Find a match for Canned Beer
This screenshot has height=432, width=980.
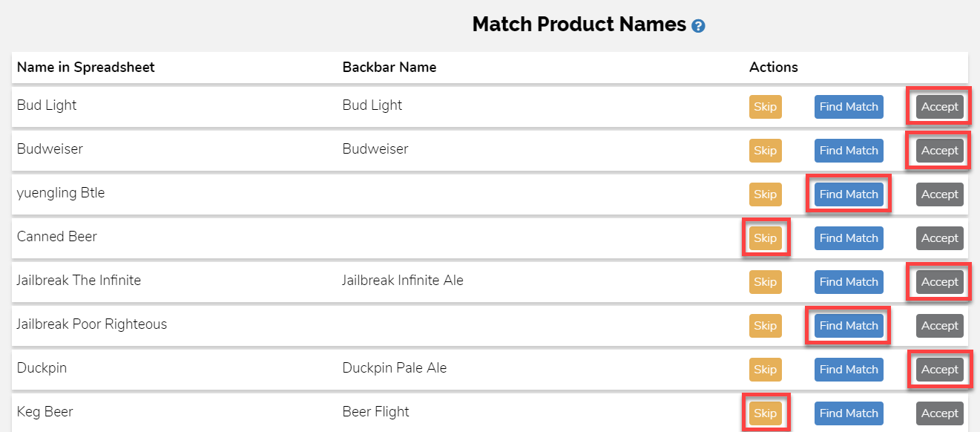tap(849, 238)
